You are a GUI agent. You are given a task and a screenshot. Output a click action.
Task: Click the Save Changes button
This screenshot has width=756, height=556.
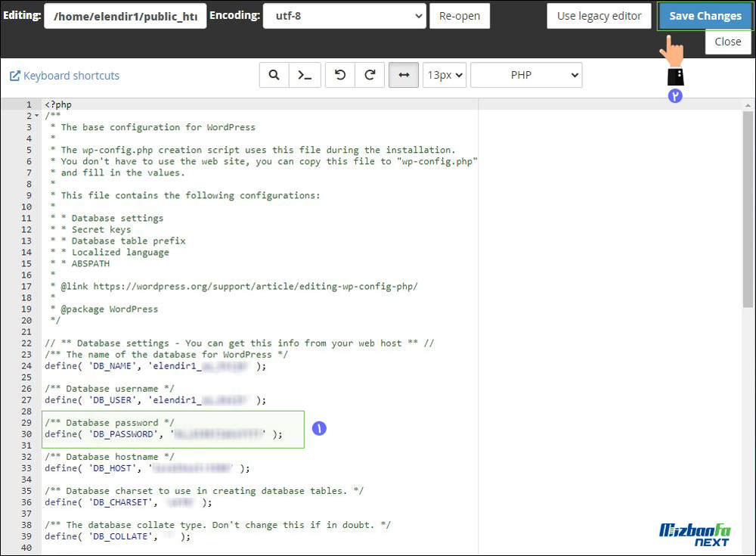705,16
